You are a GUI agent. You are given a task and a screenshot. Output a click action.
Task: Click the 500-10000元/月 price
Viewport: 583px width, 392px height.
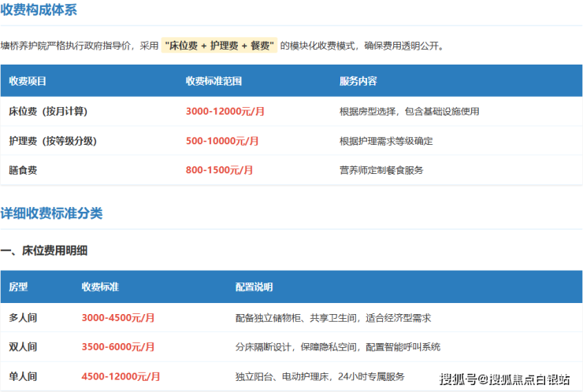[x=222, y=141]
